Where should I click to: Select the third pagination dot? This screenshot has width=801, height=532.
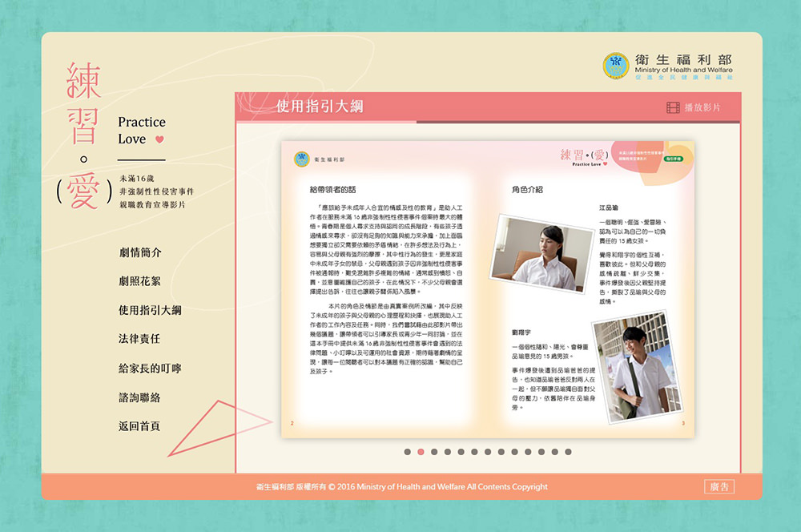[x=434, y=452]
